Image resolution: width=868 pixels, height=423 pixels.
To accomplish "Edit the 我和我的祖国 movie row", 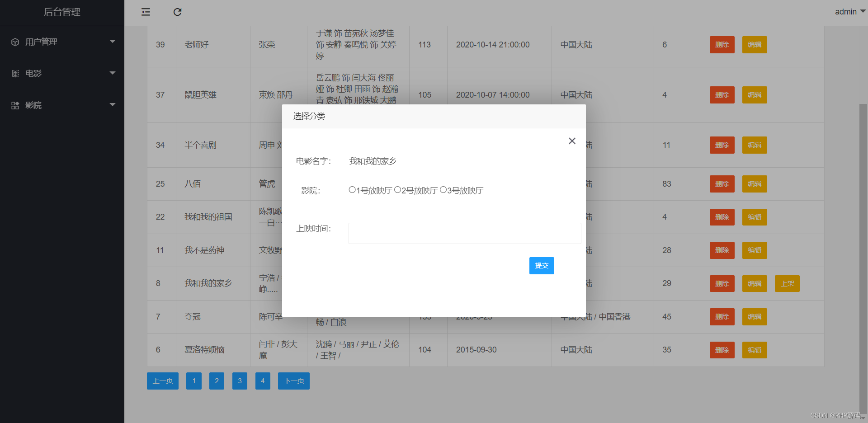I will pyautogui.click(x=755, y=217).
